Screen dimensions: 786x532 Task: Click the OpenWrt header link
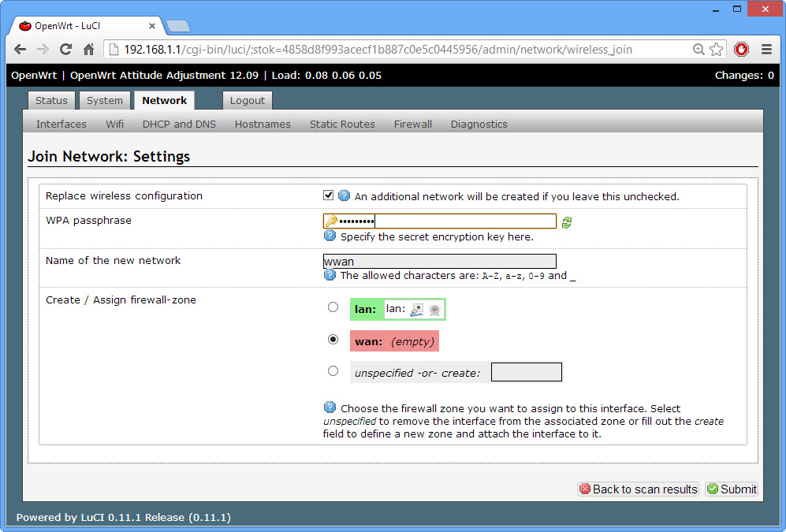coord(34,75)
